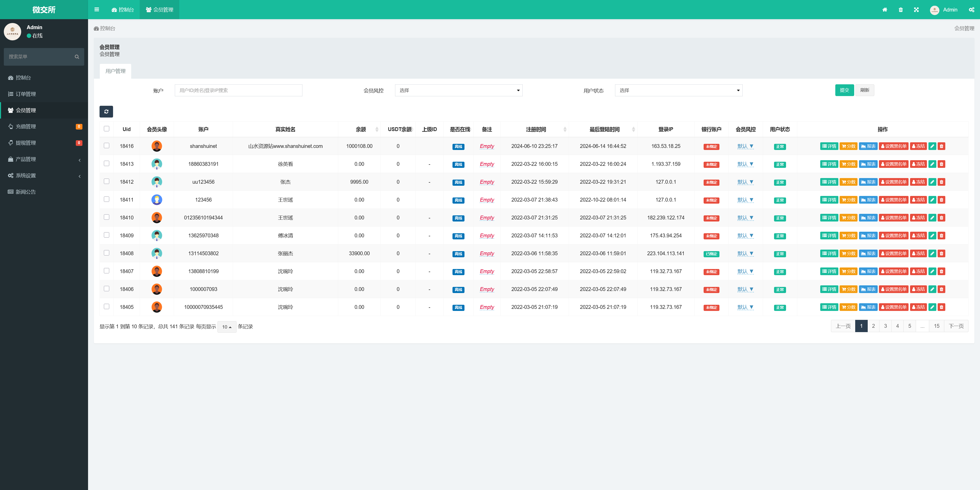This screenshot has height=490, width=980.
Task: Open the 用户状态 select dropdown
Action: pos(678,90)
